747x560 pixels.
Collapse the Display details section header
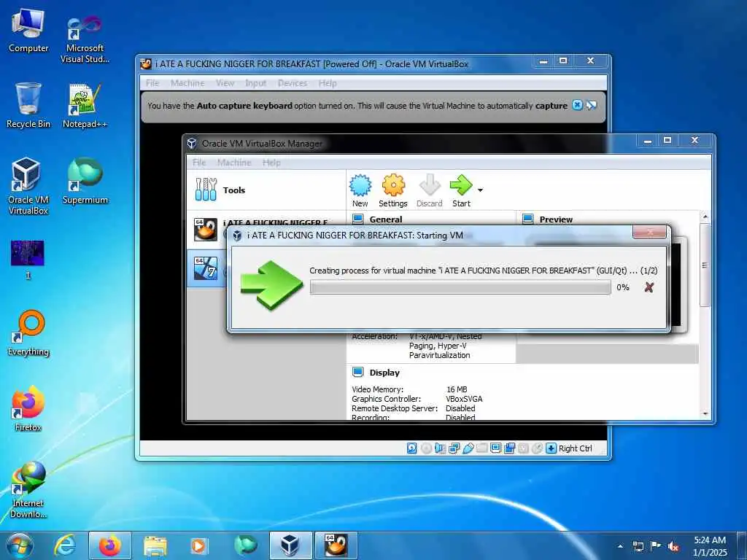tap(384, 373)
